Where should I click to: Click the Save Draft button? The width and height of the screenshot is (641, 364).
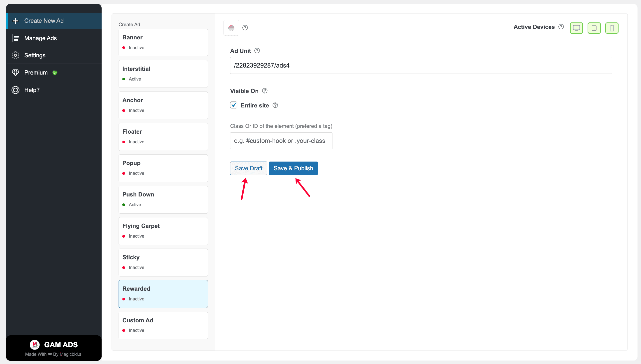249,168
